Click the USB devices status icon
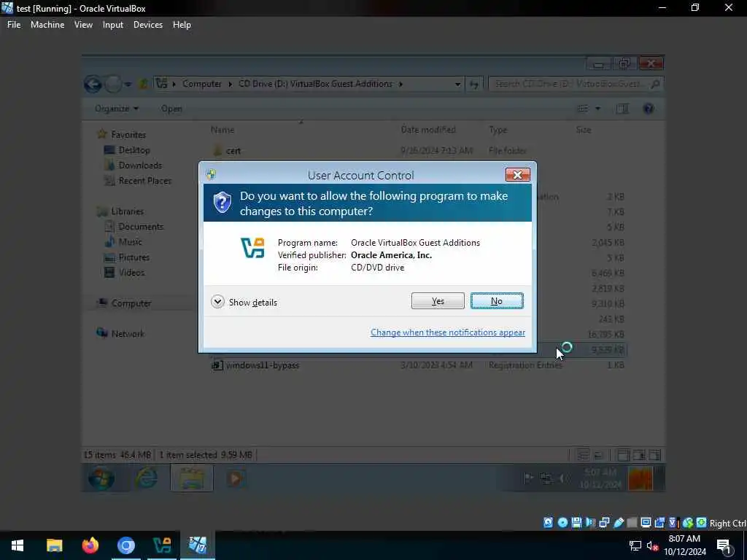This screenshot has height=560, width=747. [619, 522]
